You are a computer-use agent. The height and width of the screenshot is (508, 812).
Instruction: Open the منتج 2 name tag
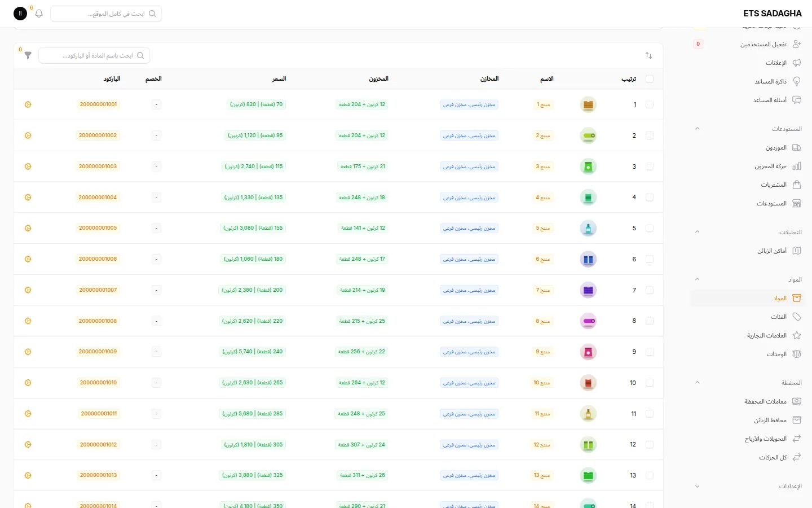(542, 135)
